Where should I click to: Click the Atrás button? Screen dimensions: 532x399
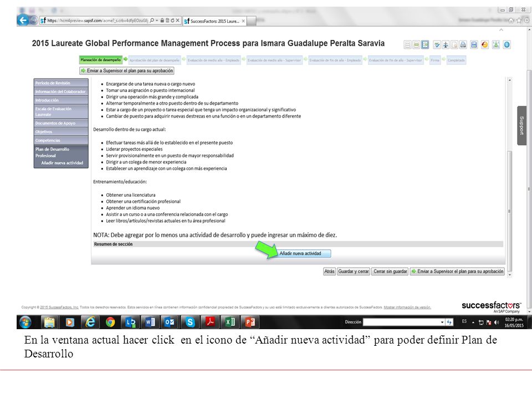[329, 272]
